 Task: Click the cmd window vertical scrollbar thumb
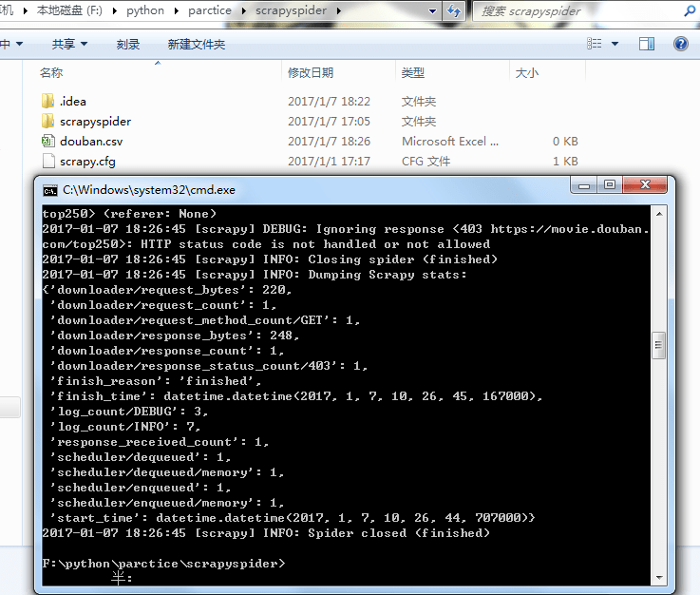click(x=658, y=345)
